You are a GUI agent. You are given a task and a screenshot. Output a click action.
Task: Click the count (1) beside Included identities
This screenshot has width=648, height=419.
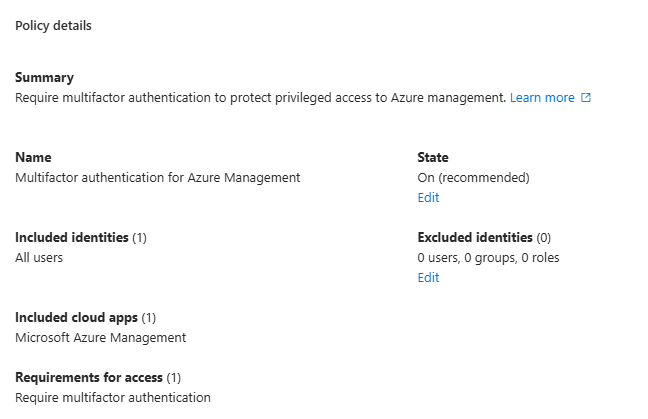point(140,238)
